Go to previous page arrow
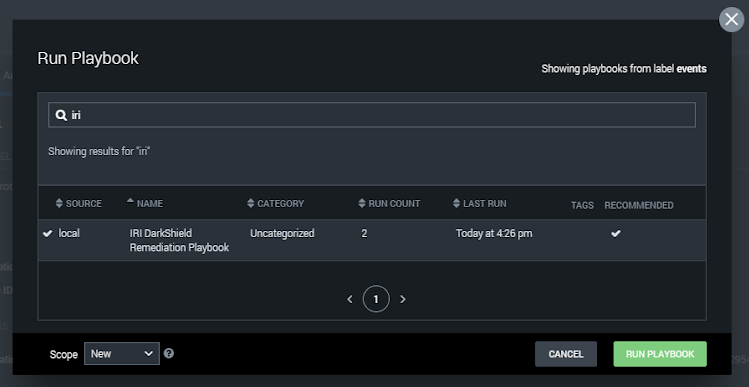This screenshot has width=749, height=387. tap(350, 299)
